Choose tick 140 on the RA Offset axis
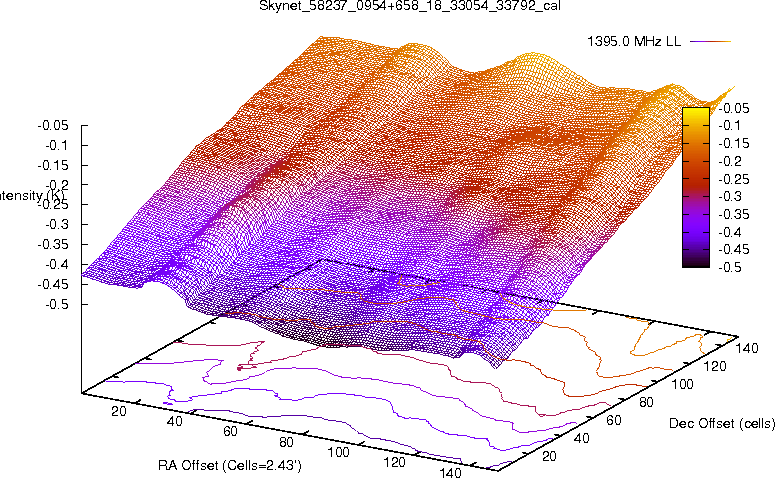The width and height of the screenshot is (775, 478). (x=450, y=472)
